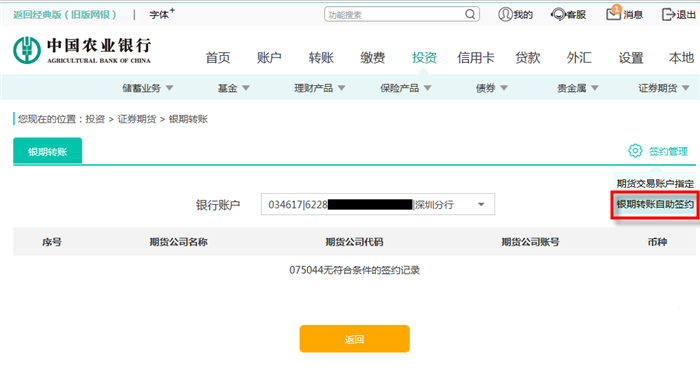Screen dimensions: 700x375
Task: Select the 银期转账 tab
Action: coord(47,151)
